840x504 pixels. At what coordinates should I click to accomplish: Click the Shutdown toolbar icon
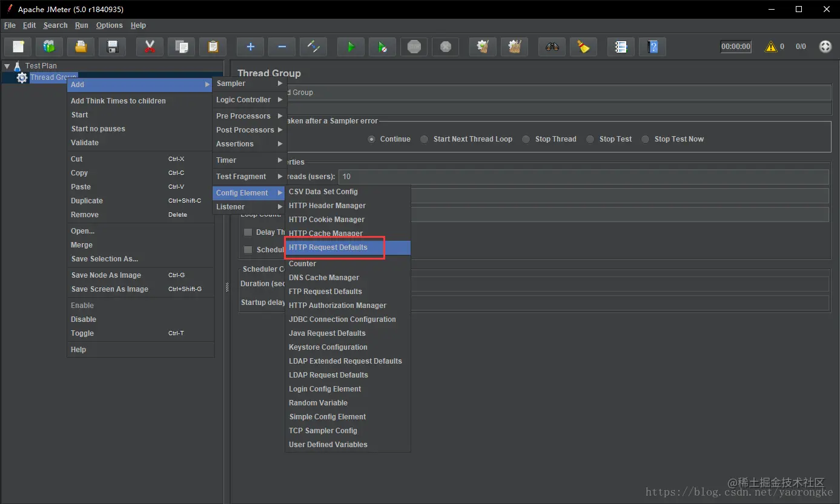pyautogui.click(x=445, y=47)
